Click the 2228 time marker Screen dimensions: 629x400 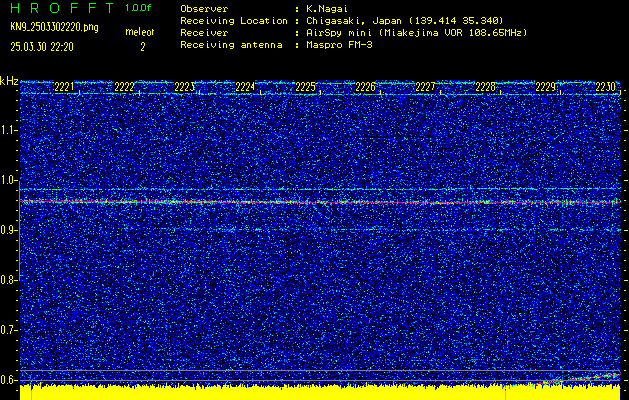485,87
